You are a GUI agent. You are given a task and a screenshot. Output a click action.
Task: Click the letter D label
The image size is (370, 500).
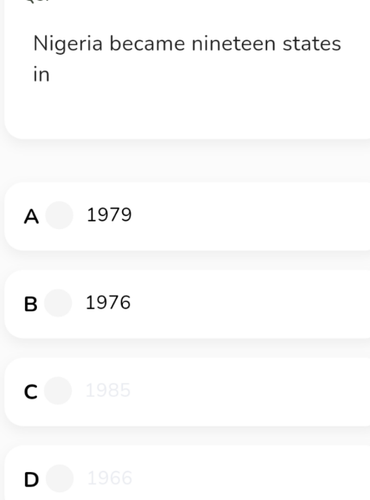31,480
